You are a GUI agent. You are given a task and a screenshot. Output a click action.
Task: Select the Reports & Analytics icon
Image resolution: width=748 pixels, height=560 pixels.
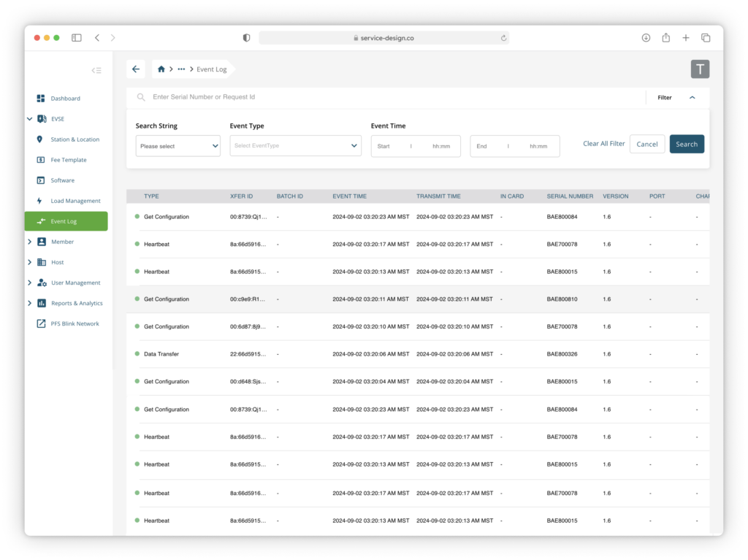(42, 303)
